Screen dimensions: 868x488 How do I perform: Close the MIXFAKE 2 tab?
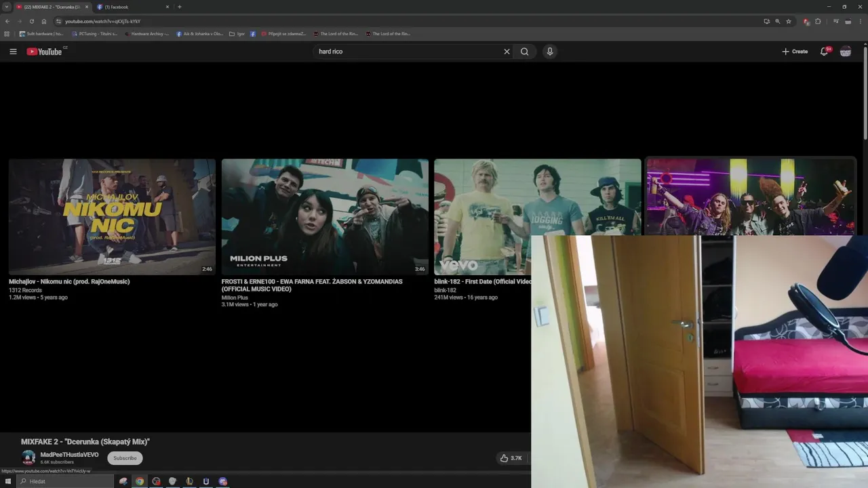click(87, 7)
